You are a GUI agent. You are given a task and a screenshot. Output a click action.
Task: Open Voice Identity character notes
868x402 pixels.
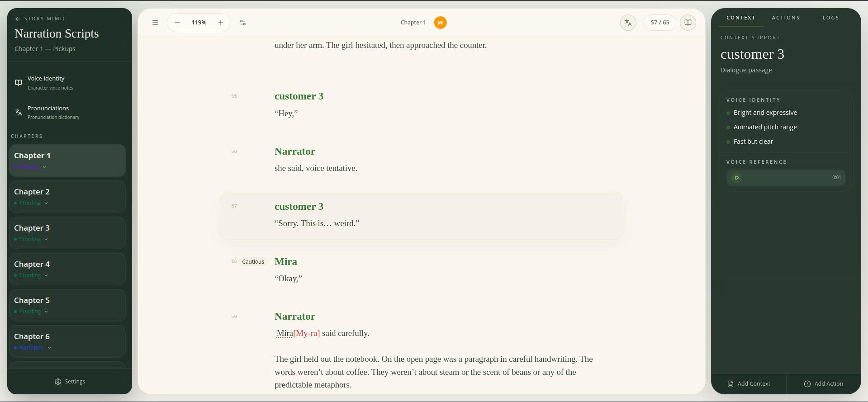coord(46,83)
